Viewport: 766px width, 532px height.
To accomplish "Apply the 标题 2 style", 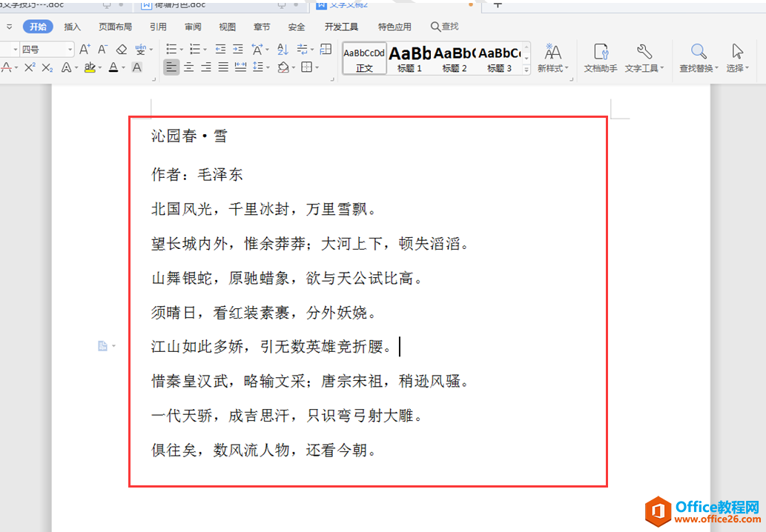I will coord(455,58).
